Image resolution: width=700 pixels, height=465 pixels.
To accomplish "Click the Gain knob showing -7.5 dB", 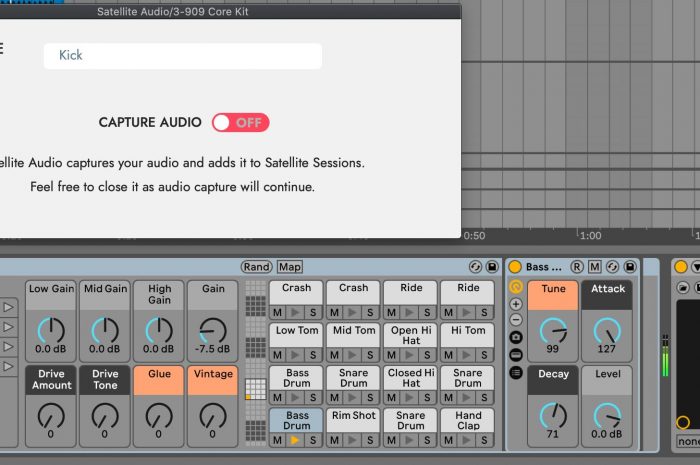I will [213, 331].
